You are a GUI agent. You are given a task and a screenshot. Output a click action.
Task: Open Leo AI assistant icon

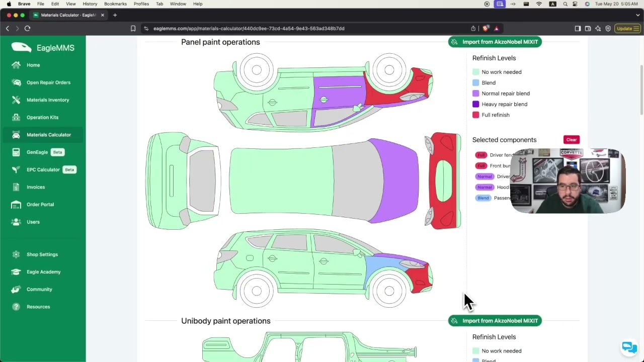(598, 29)
